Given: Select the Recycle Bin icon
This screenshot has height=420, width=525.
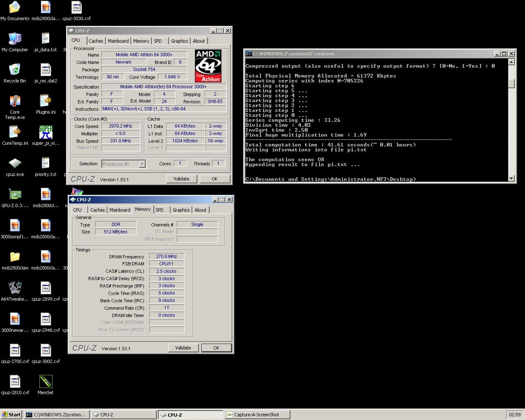Looking at the screenshot, I should (15, 73).
